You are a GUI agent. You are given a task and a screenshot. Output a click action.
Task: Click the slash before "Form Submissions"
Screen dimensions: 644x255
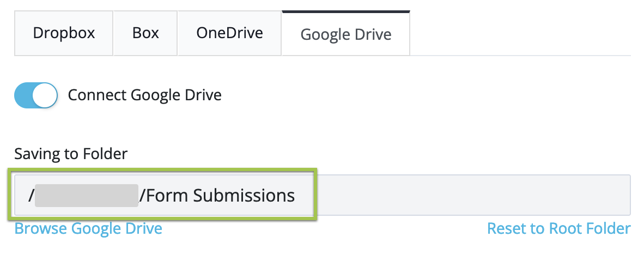[x=142, y=196]
